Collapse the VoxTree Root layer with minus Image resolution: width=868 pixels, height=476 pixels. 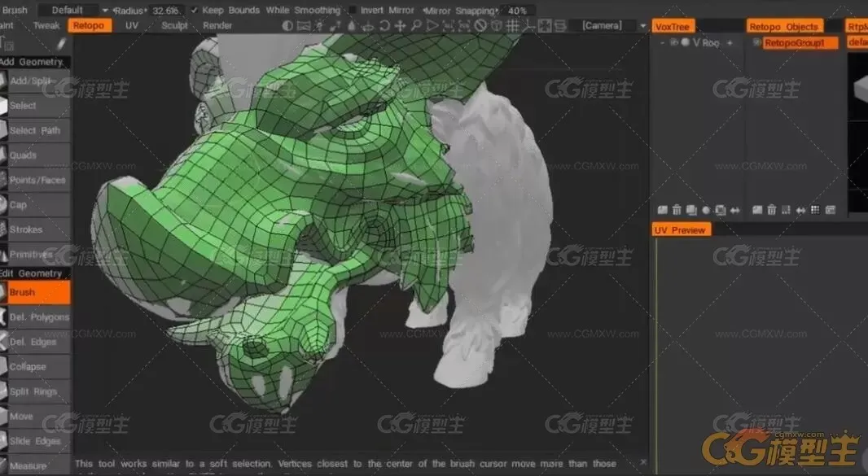(662, 42)
